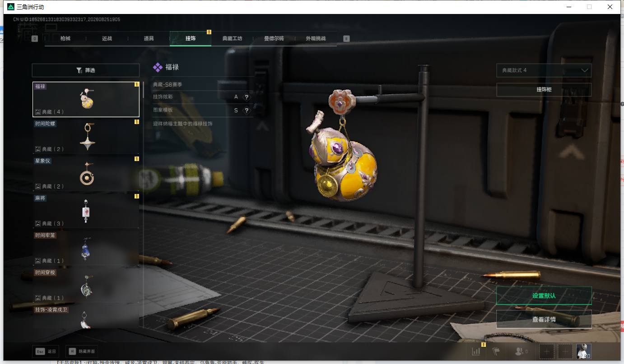
Task: Click the 福禄 gourd charm 3D preview
Action: pyautogui.click(x=344, y=156)
